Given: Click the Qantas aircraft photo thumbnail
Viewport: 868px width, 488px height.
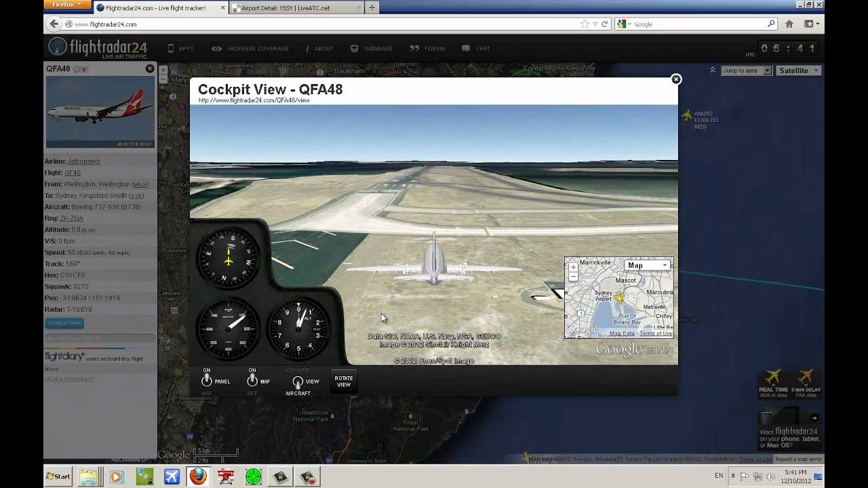Looking at the screenshot, I should 100,112.
